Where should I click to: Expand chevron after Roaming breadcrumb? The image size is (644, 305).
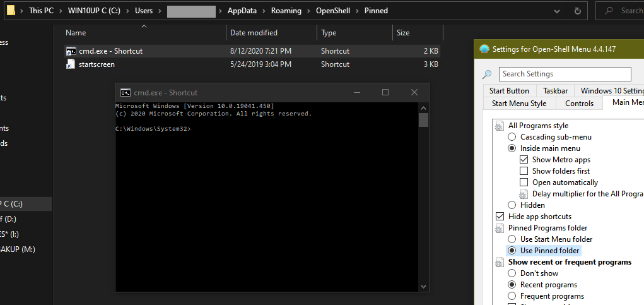(308, 11)
